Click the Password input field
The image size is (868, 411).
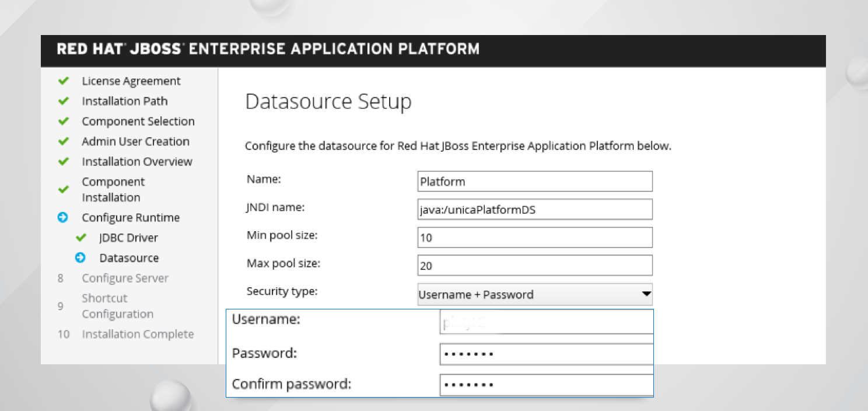coord(546,354)
